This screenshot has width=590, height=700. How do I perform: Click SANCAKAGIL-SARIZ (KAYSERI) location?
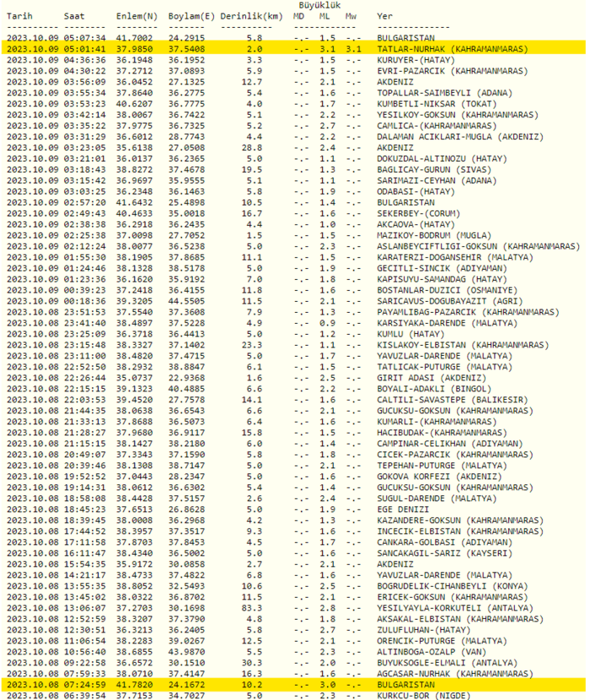pos(444,553)
